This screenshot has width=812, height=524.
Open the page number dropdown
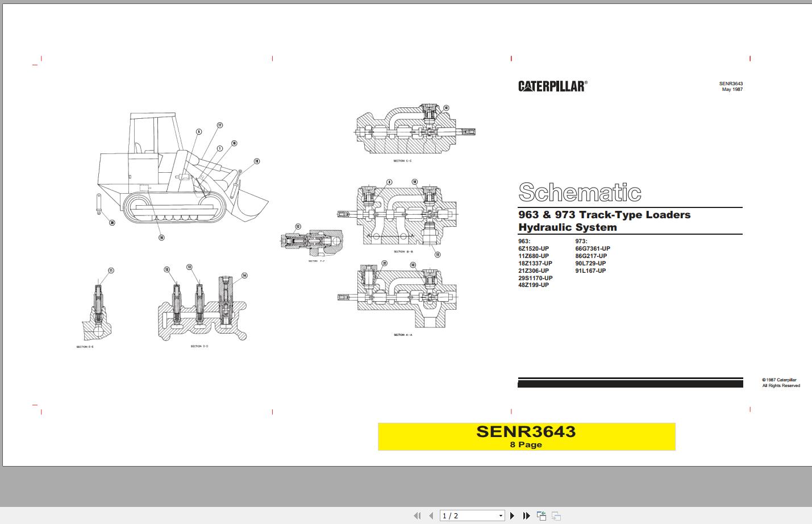click(499, 515)
